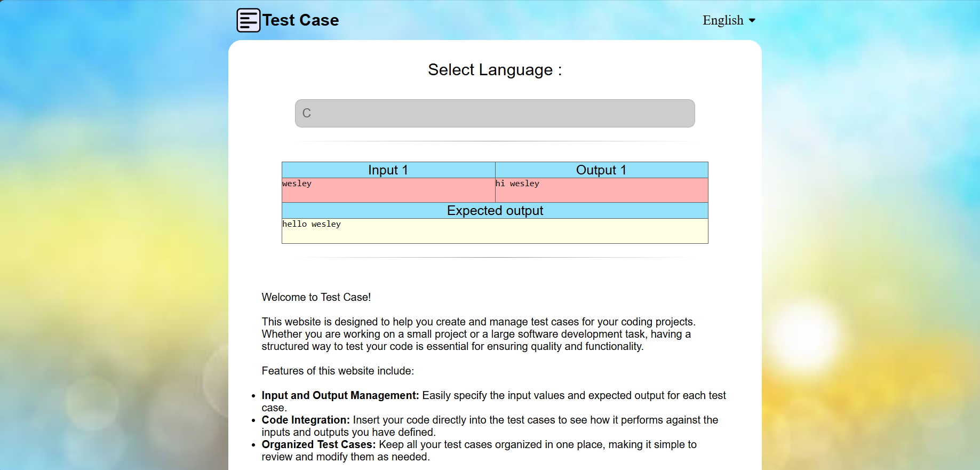Click the Test Case logo icon
Viewport: 980px width, 470px height.
tap(248, 20)
